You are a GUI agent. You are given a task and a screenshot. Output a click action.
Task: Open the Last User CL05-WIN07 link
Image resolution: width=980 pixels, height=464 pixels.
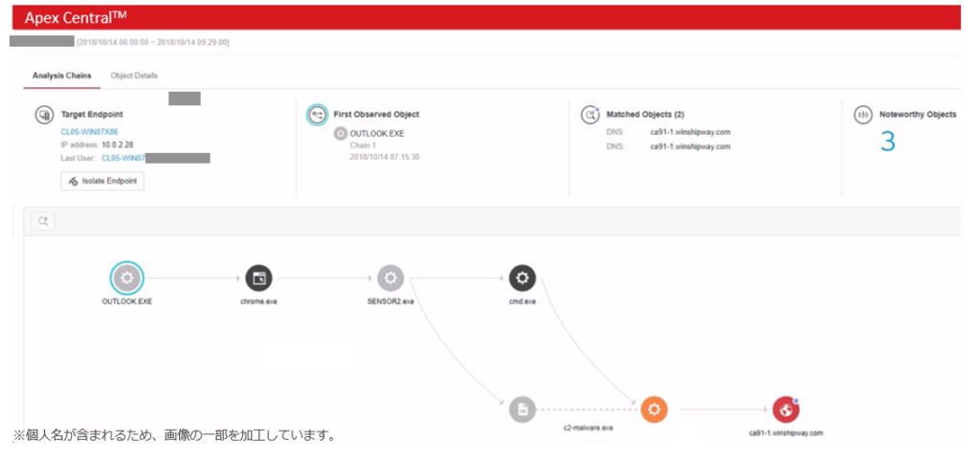[x=123, y=158]
